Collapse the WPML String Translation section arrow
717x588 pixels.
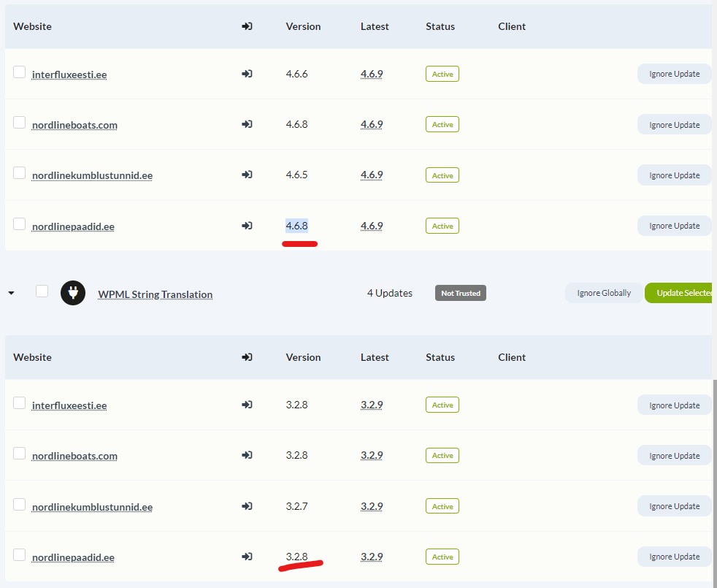tap(12, 293)
